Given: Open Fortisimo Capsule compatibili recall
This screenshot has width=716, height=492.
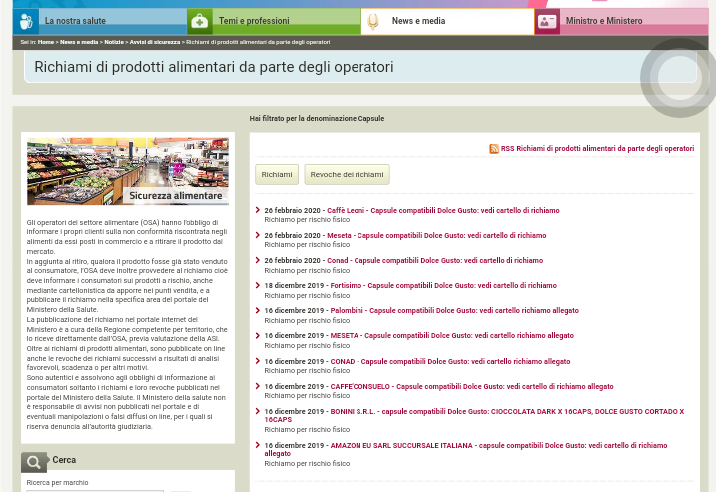Looking at the screenshot, I should 444,286.
